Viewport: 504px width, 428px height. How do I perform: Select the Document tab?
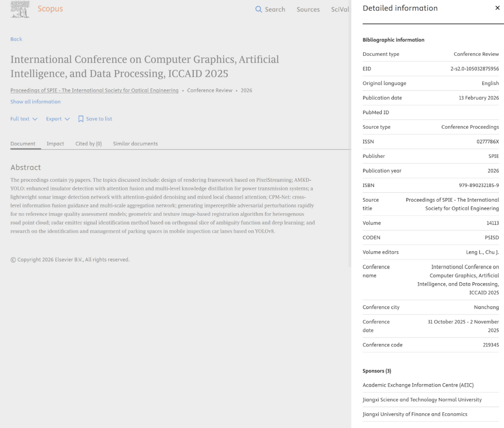point(23,144)
